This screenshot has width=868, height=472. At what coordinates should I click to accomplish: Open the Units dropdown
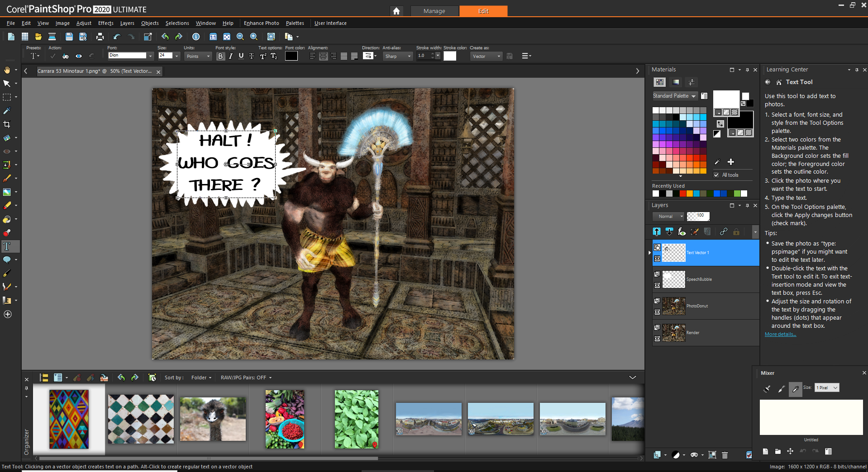tap(198, 56)
